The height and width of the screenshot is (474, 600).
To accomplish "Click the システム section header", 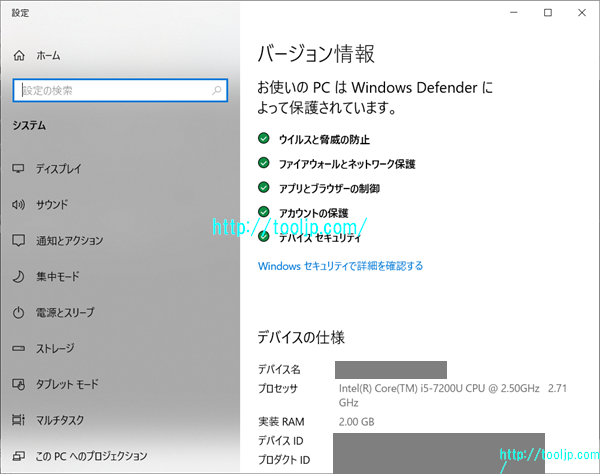I will 29,125.
